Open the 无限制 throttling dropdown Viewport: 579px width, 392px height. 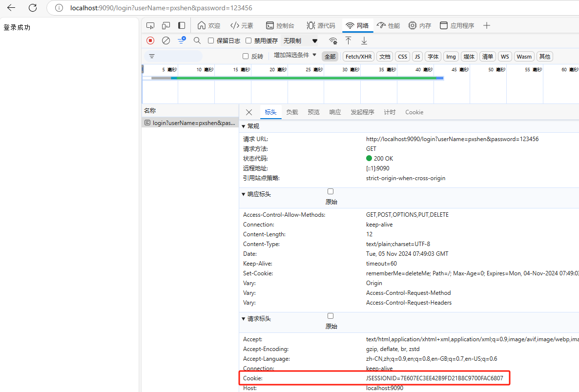[x=300, y=41]
